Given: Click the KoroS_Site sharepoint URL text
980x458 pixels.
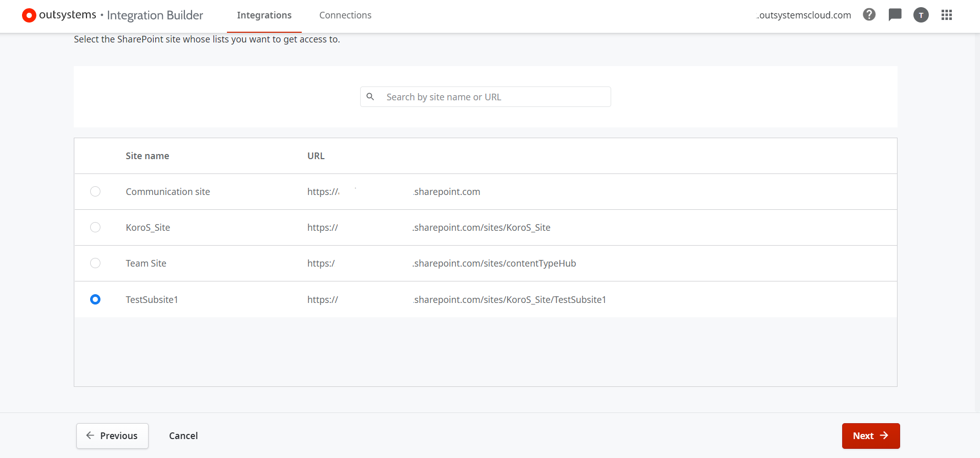Looking at the screenshot, I should click(481, 228).
